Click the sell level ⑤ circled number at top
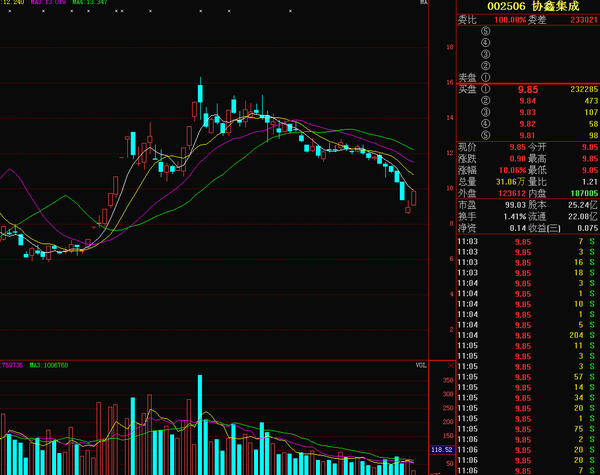The image size is (600, 475). click(486, 30)
